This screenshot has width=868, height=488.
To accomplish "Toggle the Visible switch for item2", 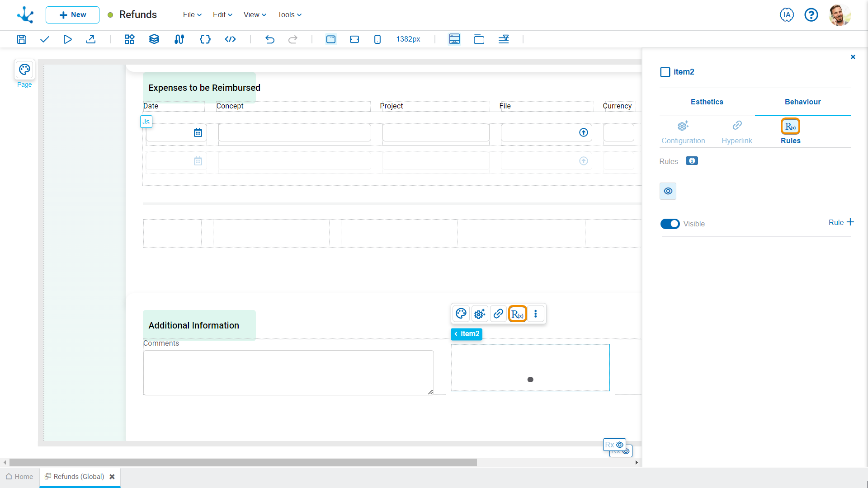I will coord(670,224).
